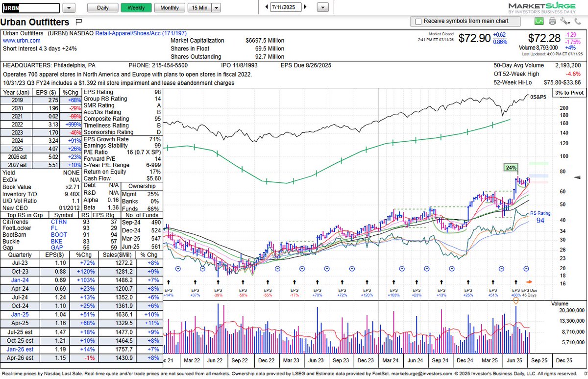The image size is (588, 379).
Task: Click the orange volume marker icon
Action: (516, 301)
